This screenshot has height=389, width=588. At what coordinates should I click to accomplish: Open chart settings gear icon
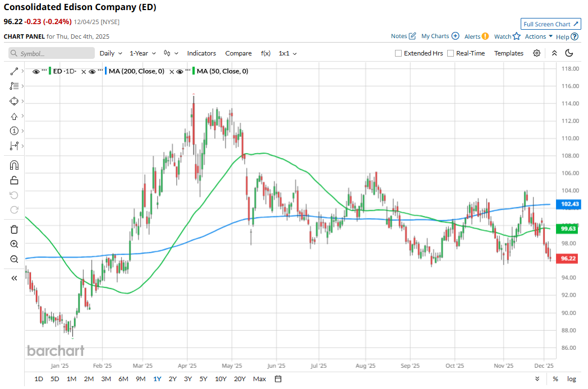pyautogui.click(x=536, y=53)
